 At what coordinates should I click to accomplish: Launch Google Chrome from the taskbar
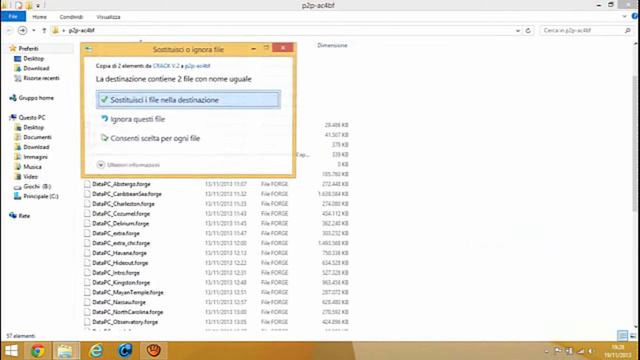tap(38, 351)
